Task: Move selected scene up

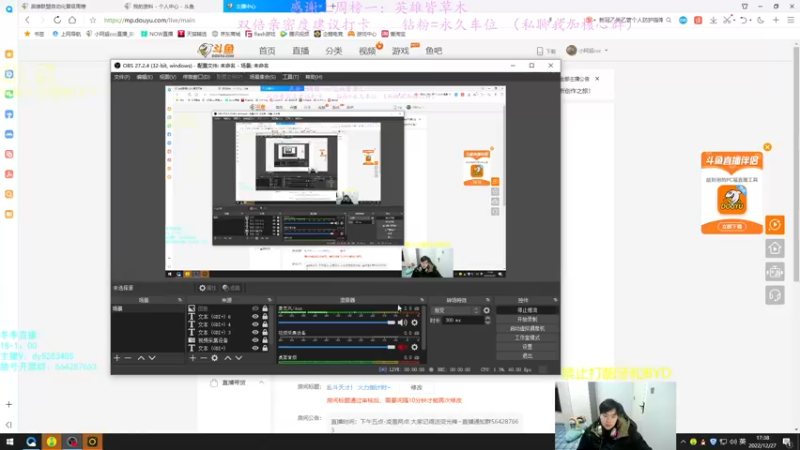Action: (141, 358)
